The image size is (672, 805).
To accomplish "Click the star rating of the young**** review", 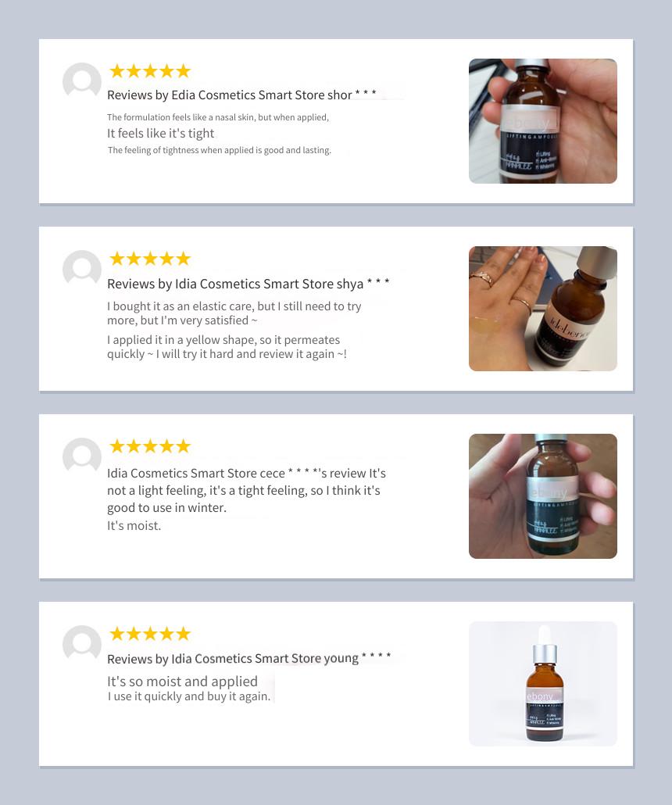I will (x=150, y=634).
